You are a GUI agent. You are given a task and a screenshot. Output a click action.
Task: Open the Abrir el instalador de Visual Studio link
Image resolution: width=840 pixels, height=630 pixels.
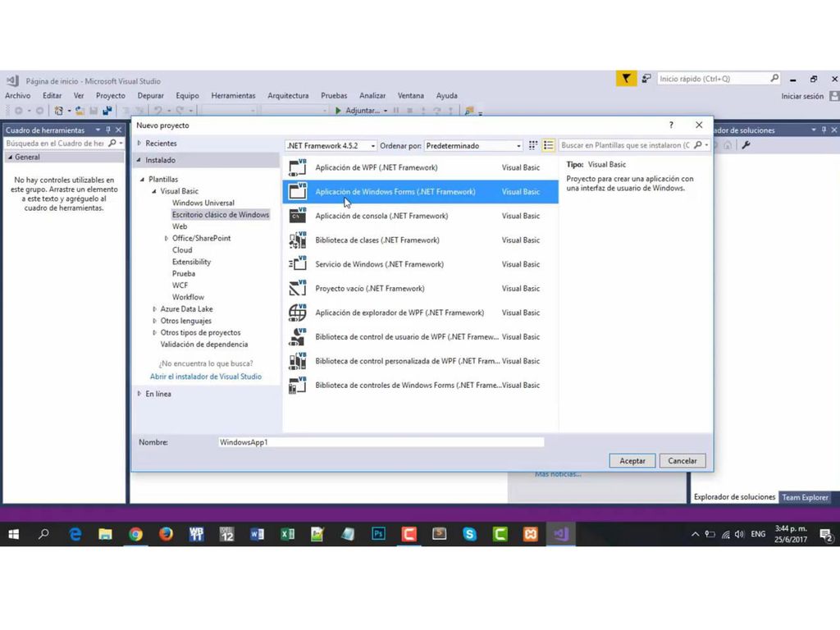click(x=206, y=377)
